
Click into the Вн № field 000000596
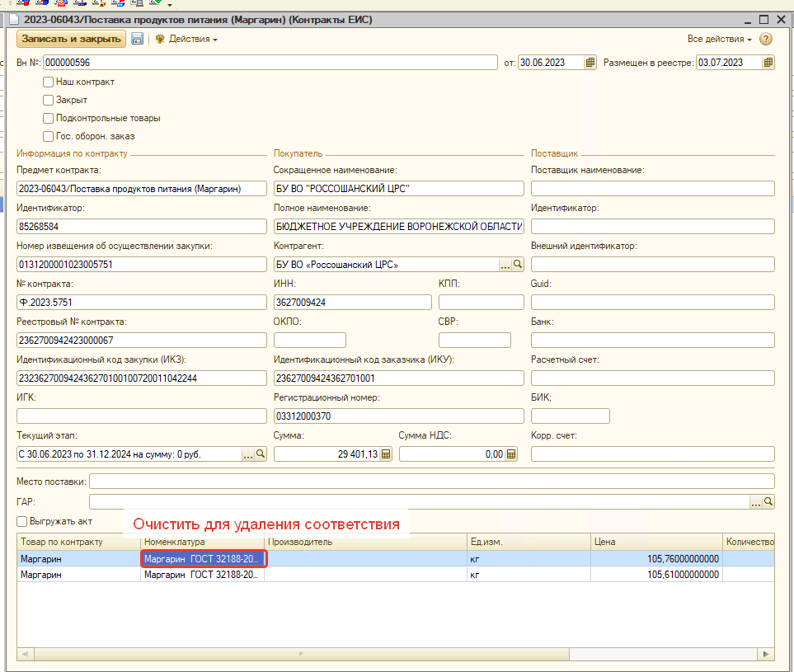(x=270, y=63)
